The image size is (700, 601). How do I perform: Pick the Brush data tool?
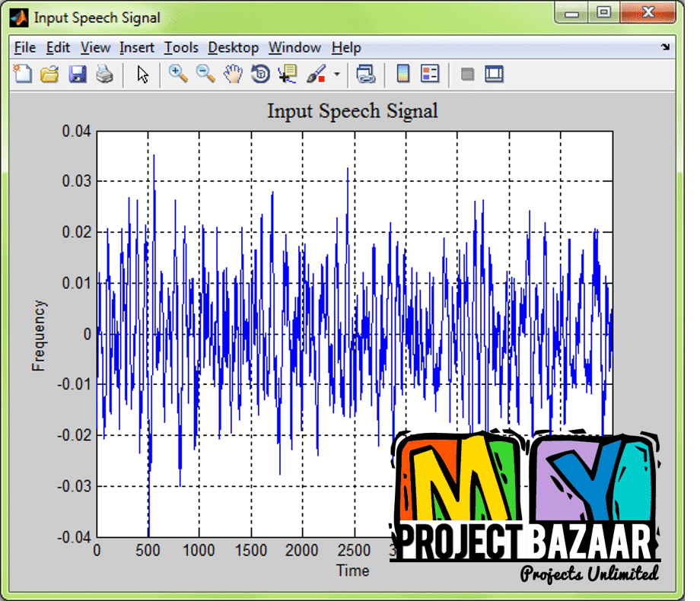click(x=314, y=74)
